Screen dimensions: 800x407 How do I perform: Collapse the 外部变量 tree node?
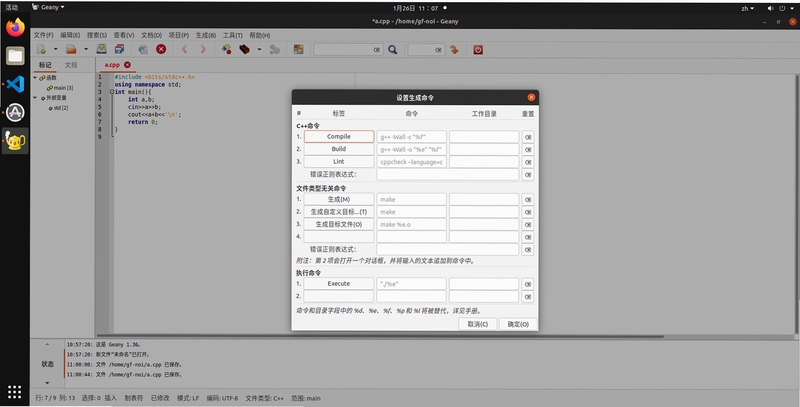[x=35, y=98]
